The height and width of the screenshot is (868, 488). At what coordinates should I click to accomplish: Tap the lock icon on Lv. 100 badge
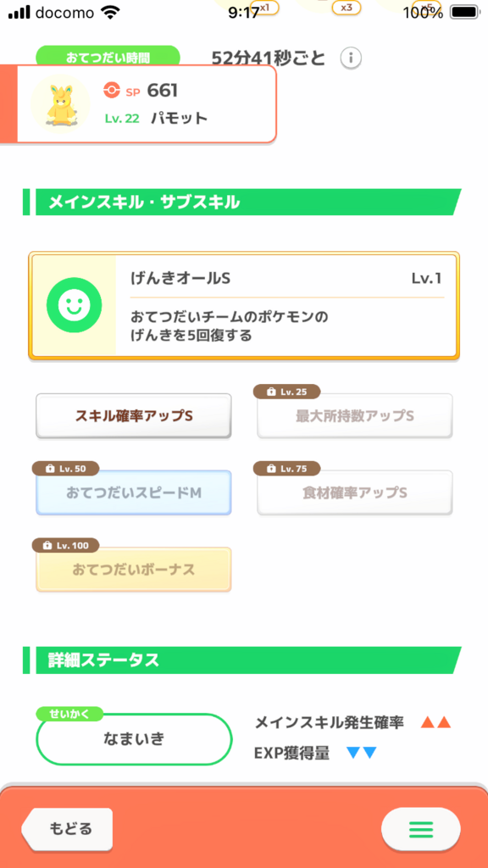(x=50, y=546)
